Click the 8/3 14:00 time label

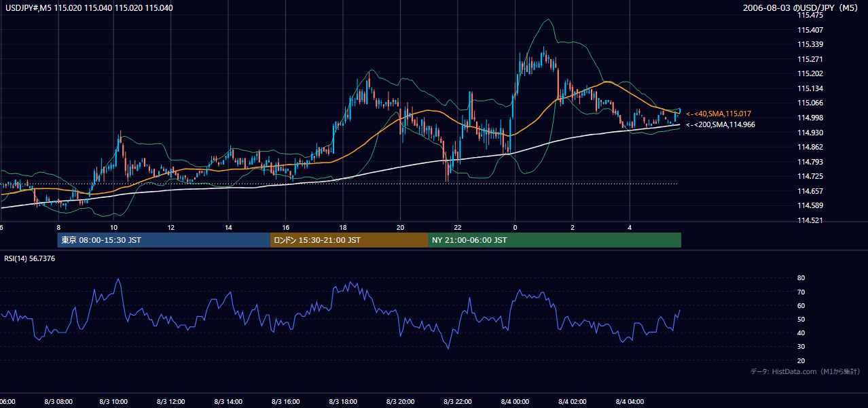[228, 402]
